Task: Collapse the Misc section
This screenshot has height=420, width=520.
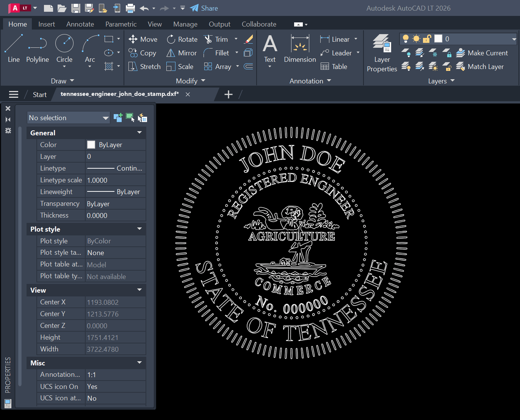Action: pyautogui.click(x=139, y=363)
